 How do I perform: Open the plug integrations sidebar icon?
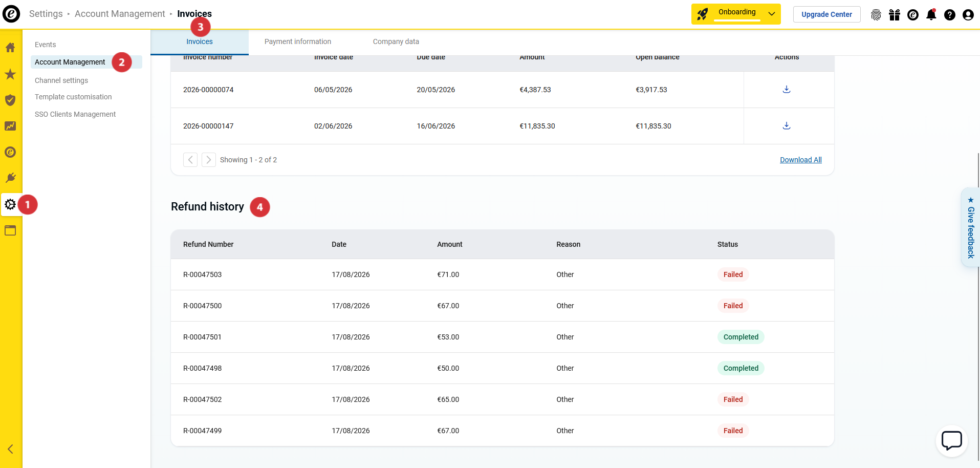click(x=10, y=178)
